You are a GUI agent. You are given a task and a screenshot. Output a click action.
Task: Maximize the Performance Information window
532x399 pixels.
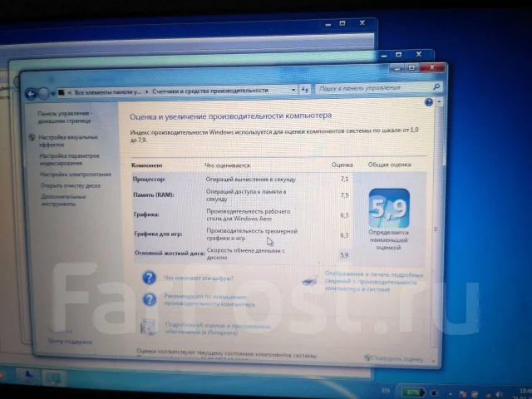click(x=412, y=68)
